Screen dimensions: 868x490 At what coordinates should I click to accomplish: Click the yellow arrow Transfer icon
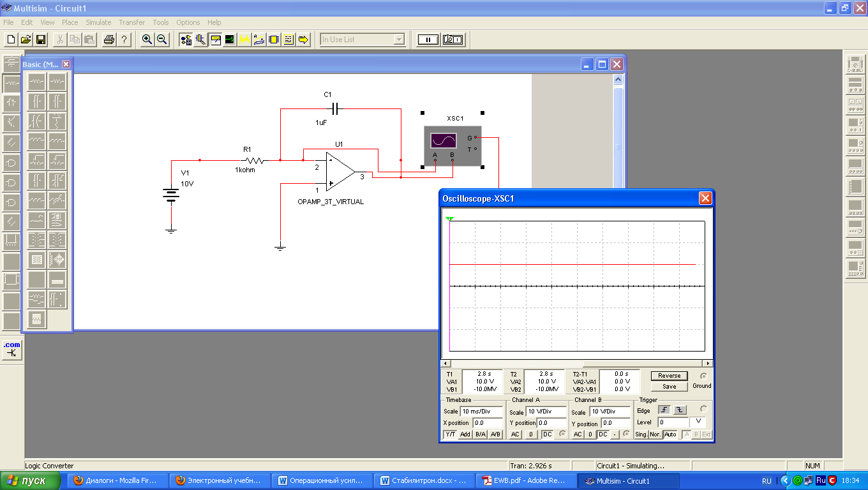click(x=303, y=40)
